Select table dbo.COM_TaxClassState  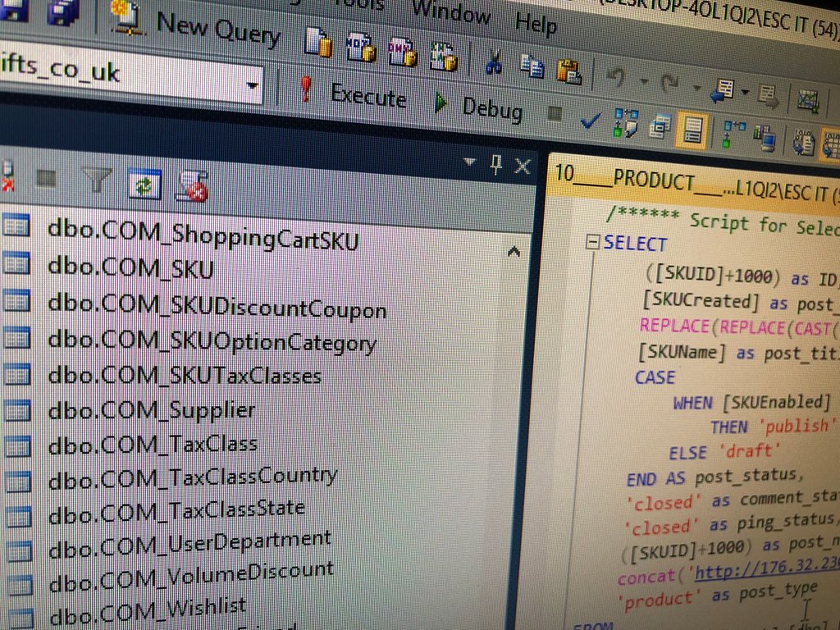[176, 512]
